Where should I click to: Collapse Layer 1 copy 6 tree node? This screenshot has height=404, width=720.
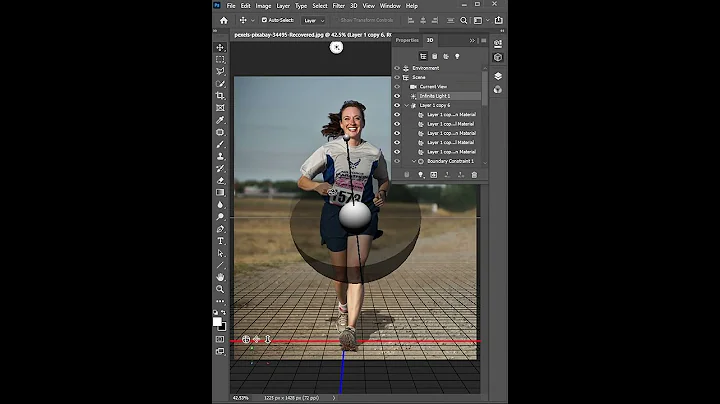[x=406, y=106]
